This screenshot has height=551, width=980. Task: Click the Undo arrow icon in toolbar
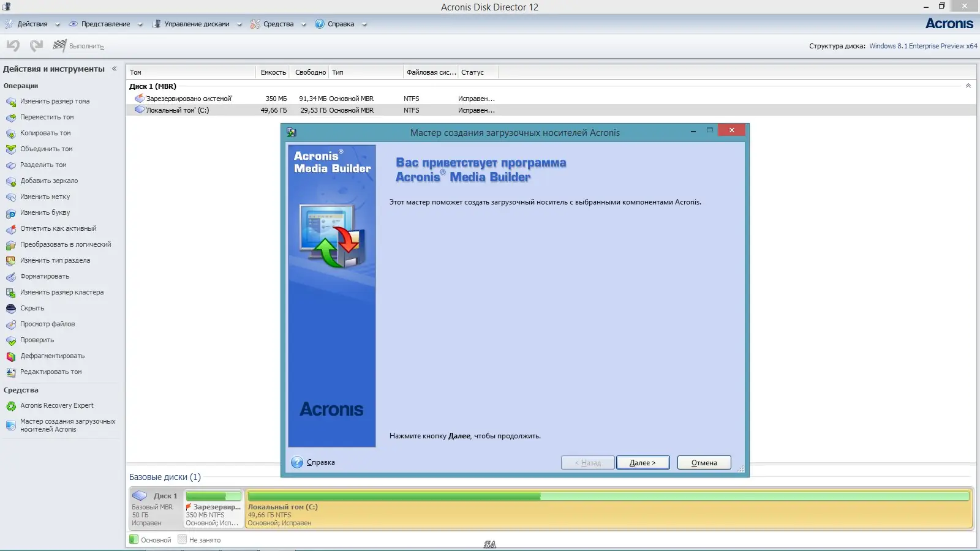pyautogui.click(x=13, y=45)
